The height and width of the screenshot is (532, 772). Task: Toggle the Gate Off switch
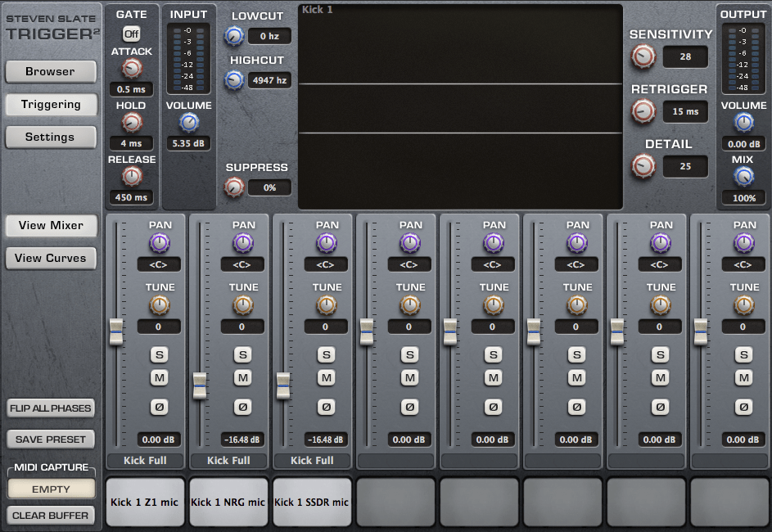coord(131,34)
